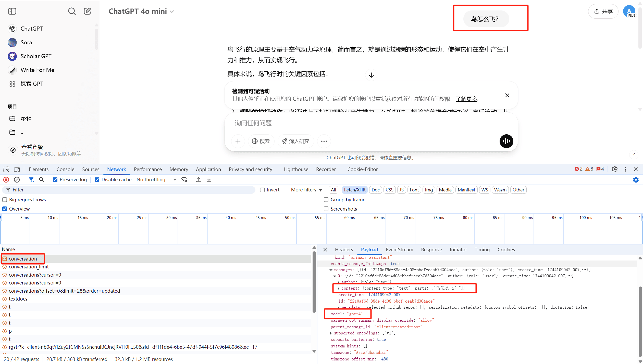Enable Group by frame
Screen dimensions: 643x364
coord(326,200)
